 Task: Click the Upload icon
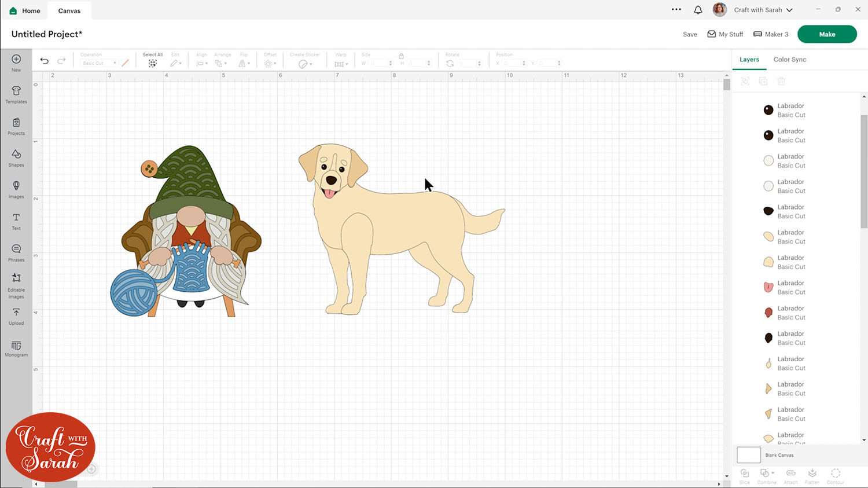16,315
